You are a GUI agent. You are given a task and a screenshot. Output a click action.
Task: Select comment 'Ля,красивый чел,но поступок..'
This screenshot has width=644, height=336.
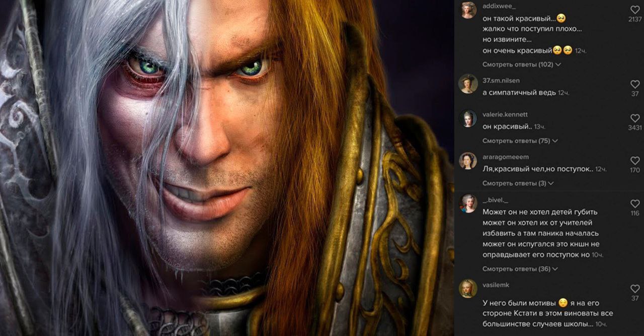coord(537,169)
